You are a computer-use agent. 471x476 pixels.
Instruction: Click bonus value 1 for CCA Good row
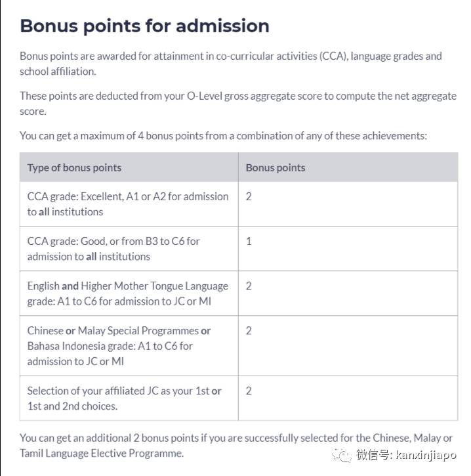tap(249, 241)
